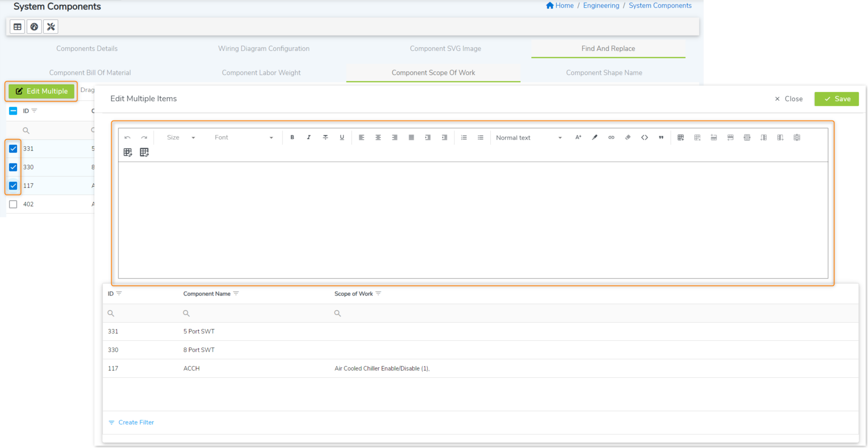Switch to Component Labor Weight tab
868x448 pixels.
[261, 72]
